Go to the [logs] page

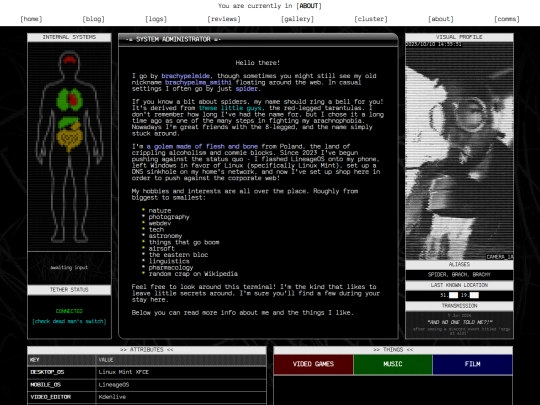point(156,19)
